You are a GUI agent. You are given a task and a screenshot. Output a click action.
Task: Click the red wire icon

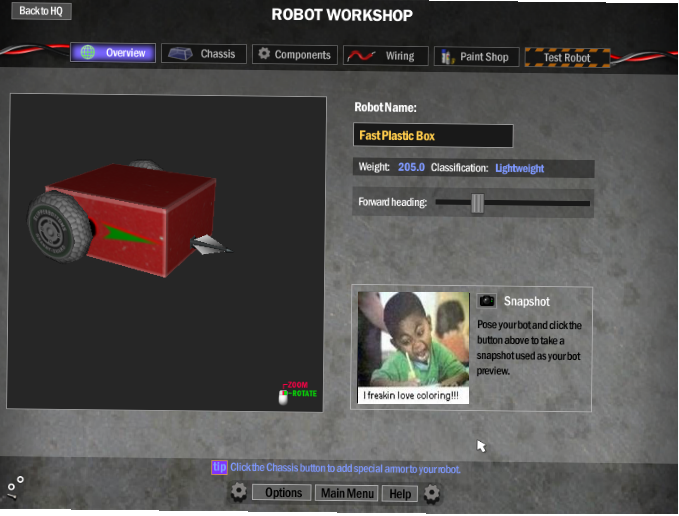(x=362, y=56)
